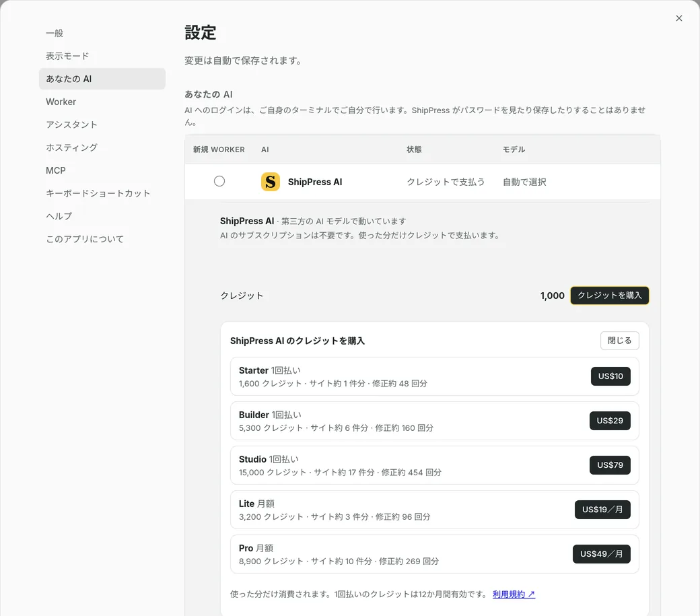Click the 第三方の AI モデルで動いています note

[x=344, y=221]
